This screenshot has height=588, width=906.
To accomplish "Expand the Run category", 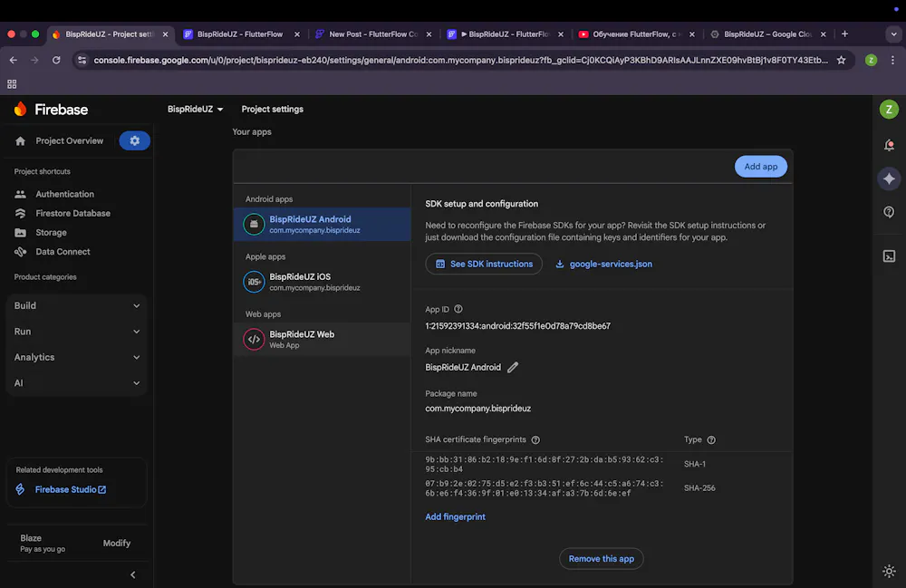I will point(77,332).
